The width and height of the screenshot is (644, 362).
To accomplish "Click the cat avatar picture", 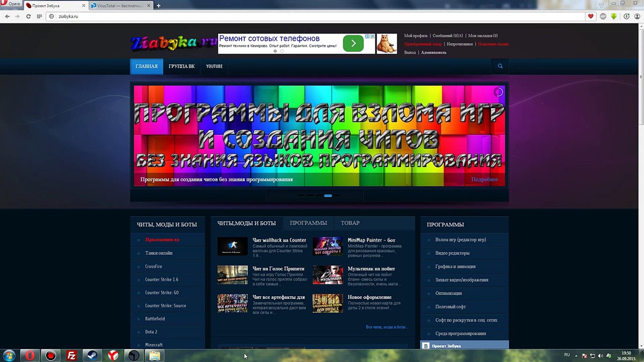I will coord(387,44).
